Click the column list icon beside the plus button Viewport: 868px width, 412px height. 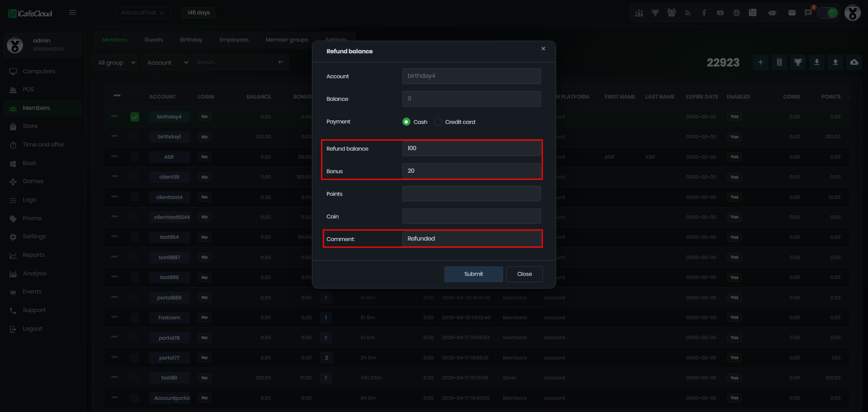click(779, 62)
